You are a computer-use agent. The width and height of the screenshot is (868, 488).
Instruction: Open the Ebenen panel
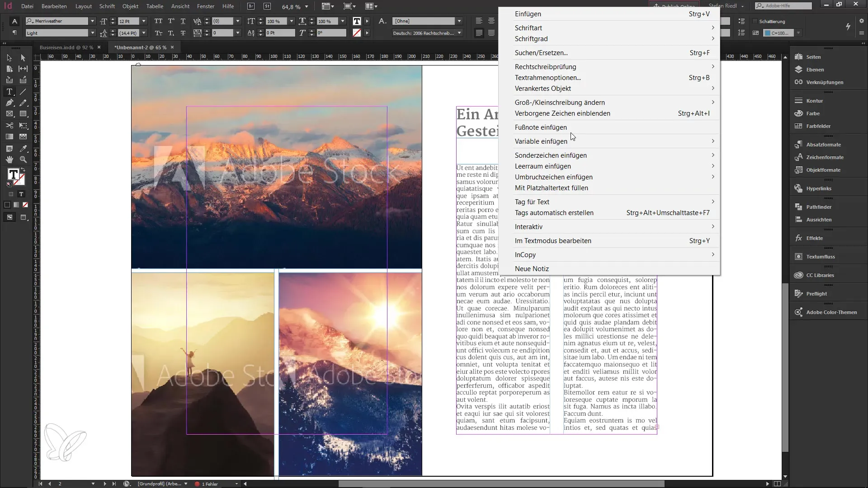tap(815, 70)
